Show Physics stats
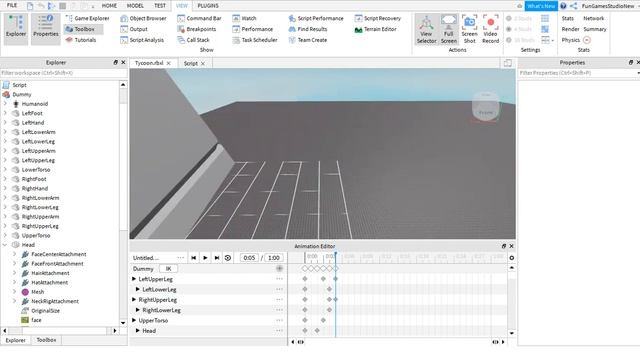640x360 pixels. [x=571, y=40]
